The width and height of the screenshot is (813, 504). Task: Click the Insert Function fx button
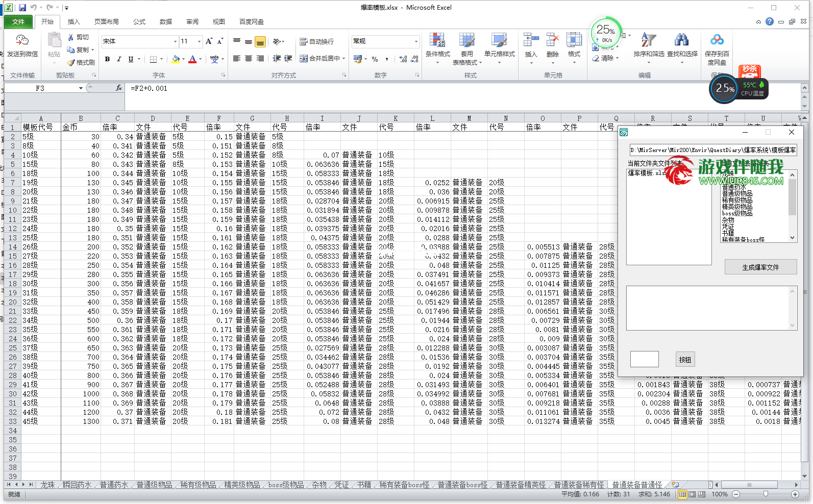pyautogui.click(x=119, y=88)
